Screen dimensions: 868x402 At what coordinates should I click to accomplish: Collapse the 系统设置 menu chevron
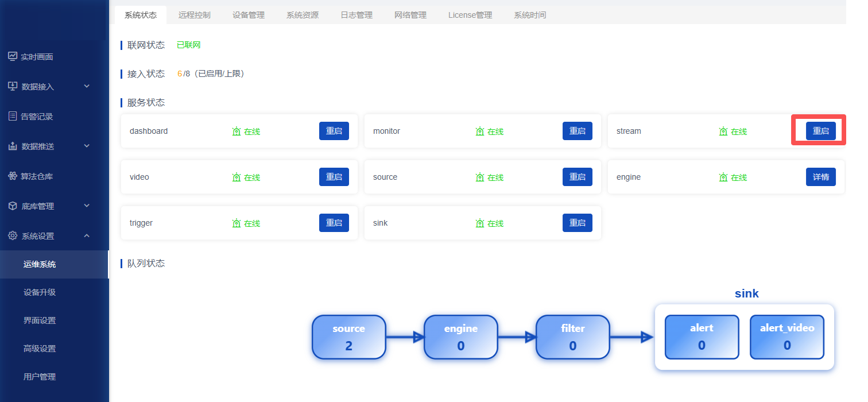[87, 235]
